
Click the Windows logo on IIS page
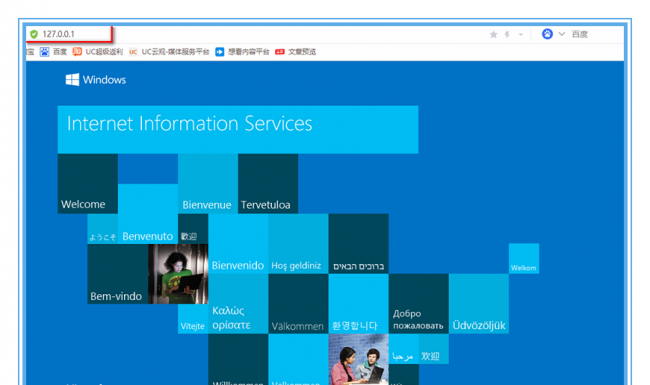(96, 80)
